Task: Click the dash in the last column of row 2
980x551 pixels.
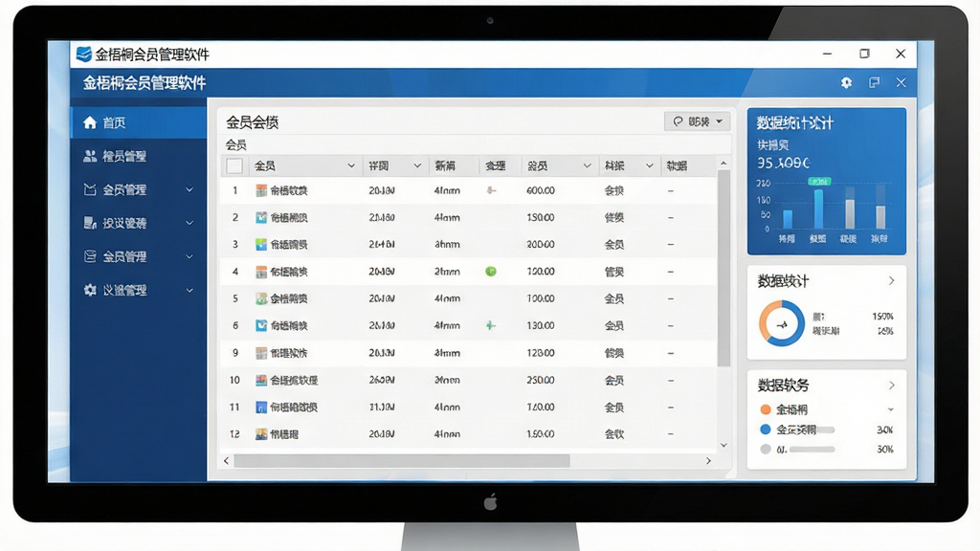Action: click(x=671, y=217)
